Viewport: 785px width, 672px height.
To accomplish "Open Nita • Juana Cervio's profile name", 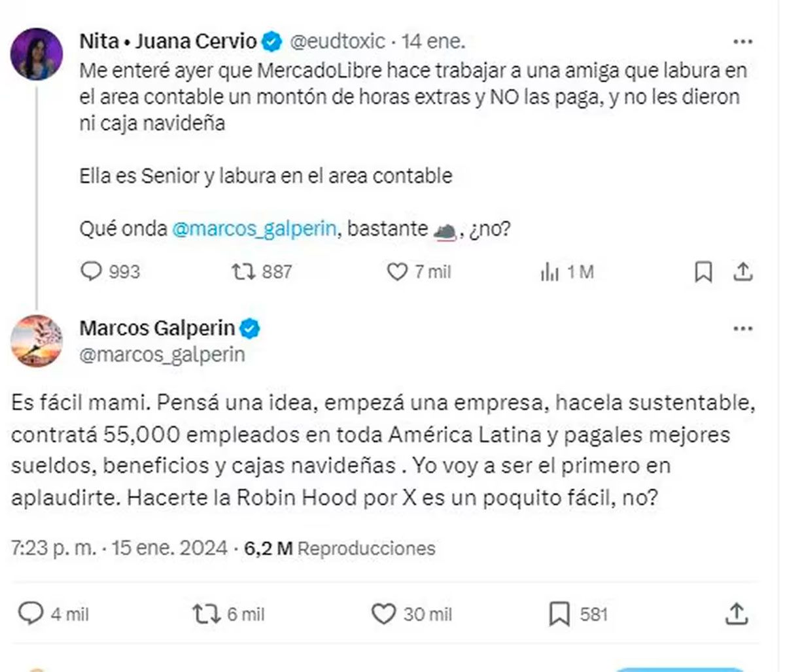I will click(x=167, y=41).
